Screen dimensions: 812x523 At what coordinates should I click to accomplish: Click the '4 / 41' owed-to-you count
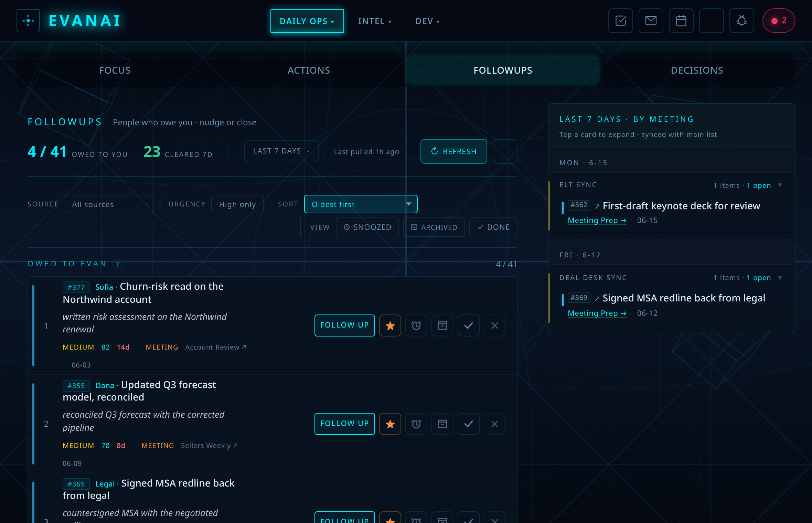click(47, 151)
